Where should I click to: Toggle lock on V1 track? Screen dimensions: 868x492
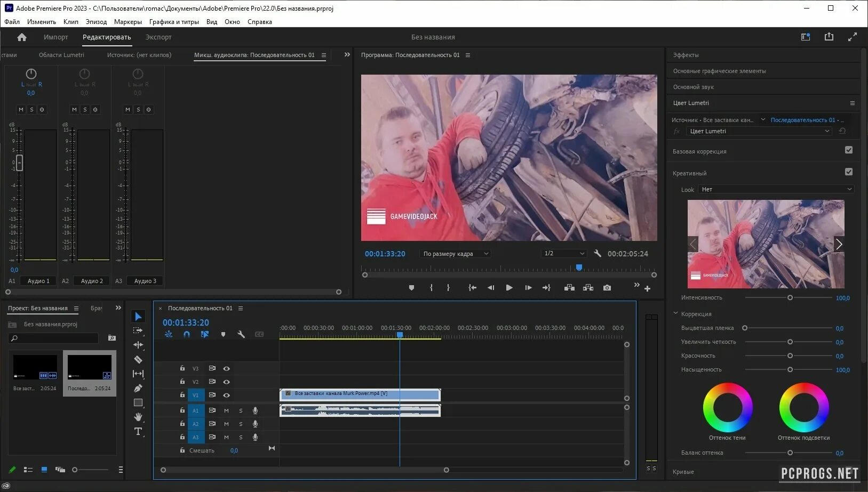[x=182, y=395]
